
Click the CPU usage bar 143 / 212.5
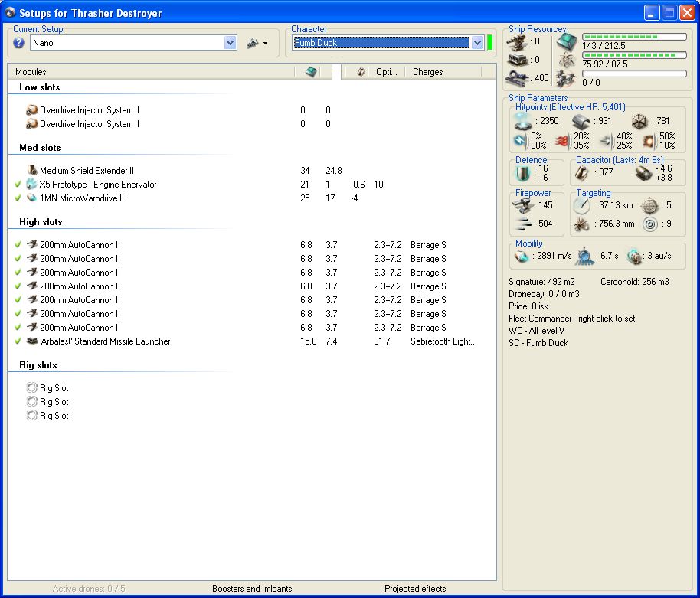(634, 37)
